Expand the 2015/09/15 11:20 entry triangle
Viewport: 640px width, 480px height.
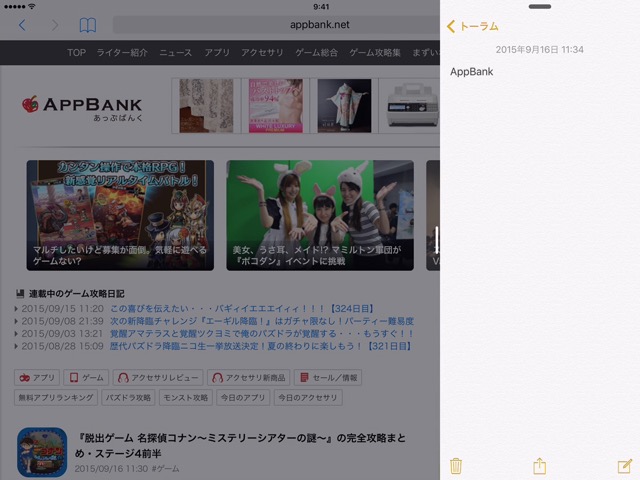16,309
